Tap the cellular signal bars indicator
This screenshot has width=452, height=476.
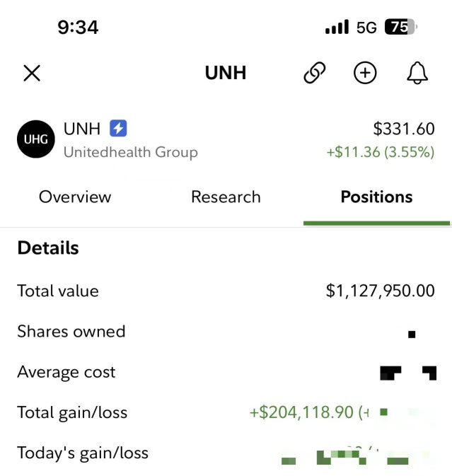337,28
